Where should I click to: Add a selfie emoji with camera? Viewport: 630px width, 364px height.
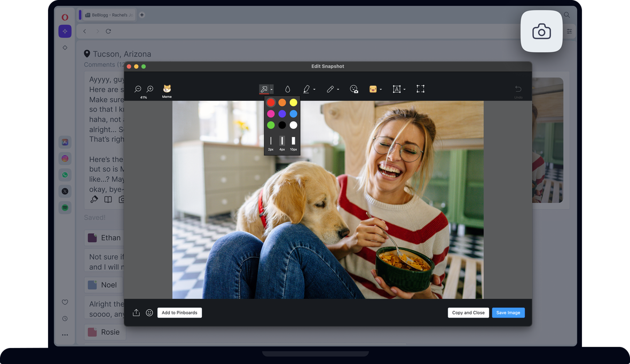353,89
